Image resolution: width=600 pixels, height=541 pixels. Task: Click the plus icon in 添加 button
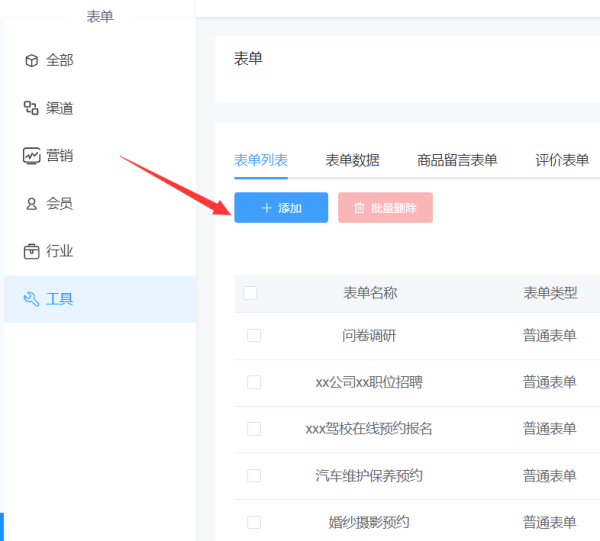click(x=267, y=208)
